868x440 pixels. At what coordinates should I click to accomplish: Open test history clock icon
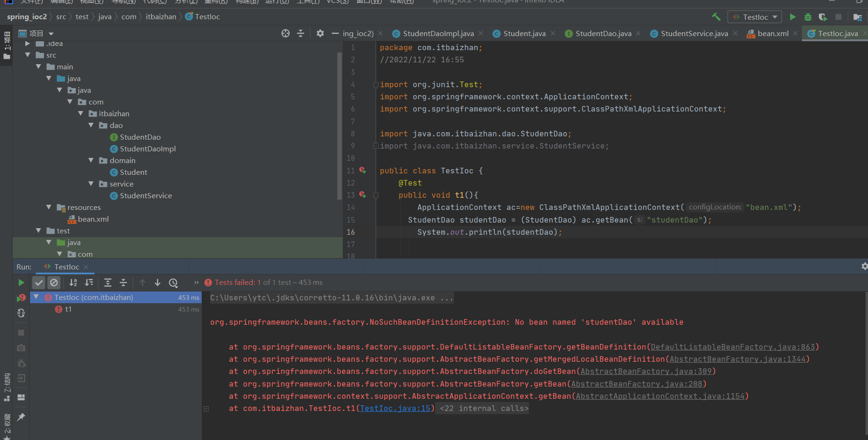click(174, 283)
